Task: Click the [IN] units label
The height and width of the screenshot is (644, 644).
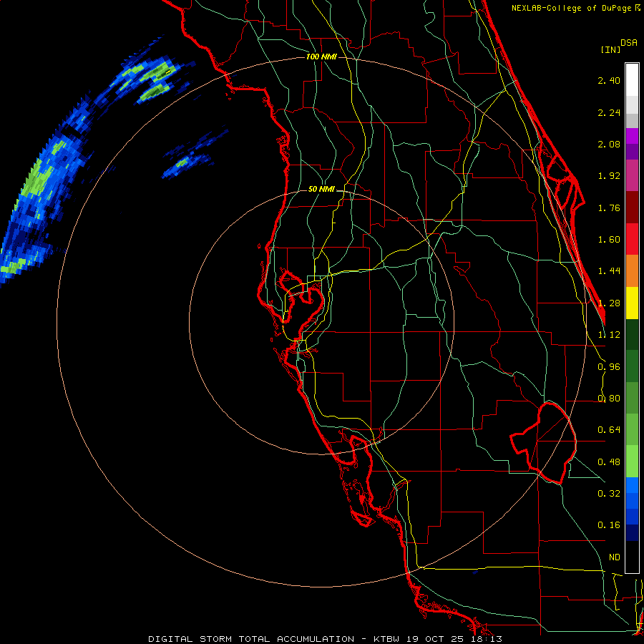Action: point(610,49)
